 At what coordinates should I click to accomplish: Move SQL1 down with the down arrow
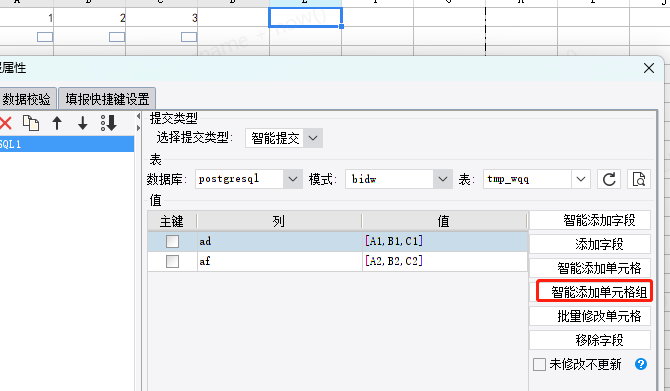click(x=82, y=123)
